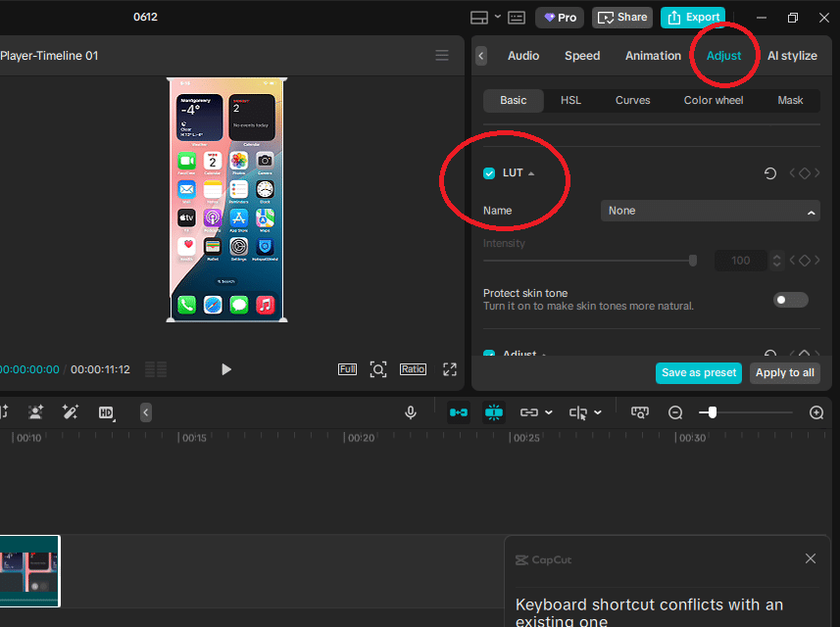The image size is (840, 627).
Task: Click the phone preview in player
Action: coord(226,200)
